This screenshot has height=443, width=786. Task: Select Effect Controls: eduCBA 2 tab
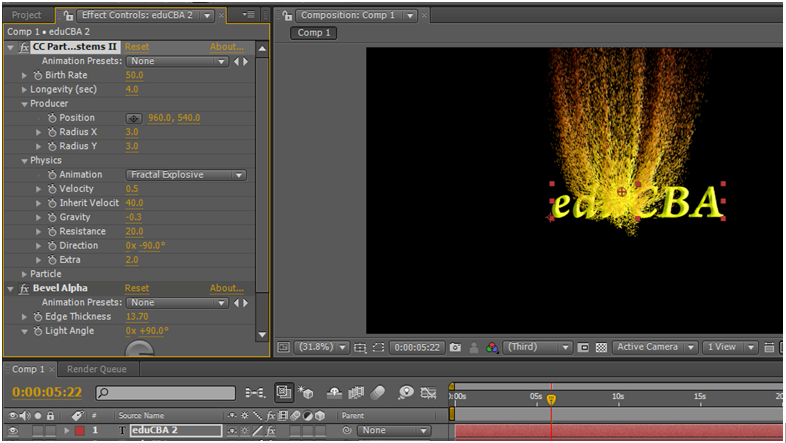point(137,16)
